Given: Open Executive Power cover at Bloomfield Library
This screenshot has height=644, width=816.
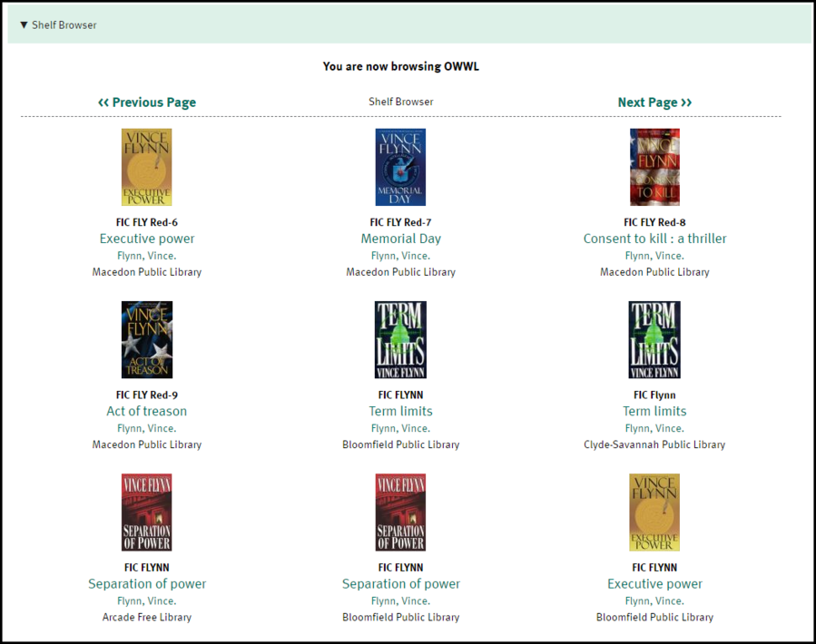Looking at the screenshot, I should (x=654, y=512).
